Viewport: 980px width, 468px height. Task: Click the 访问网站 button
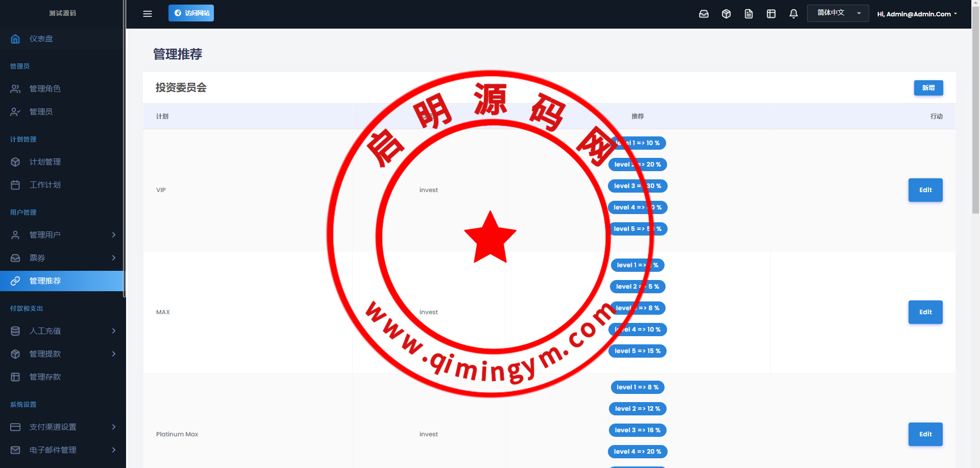coord(191,13)
